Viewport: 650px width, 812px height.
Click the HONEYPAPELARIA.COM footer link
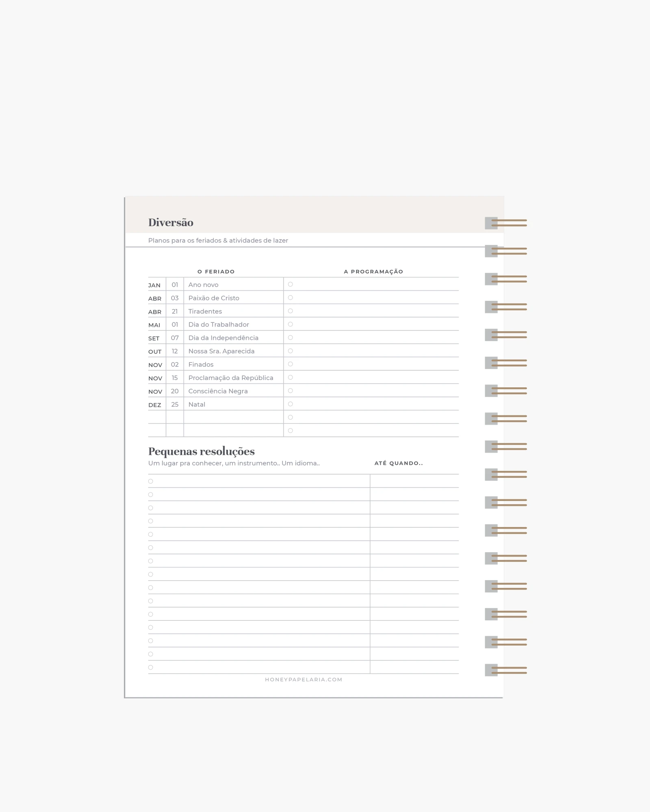pos(303,680)
